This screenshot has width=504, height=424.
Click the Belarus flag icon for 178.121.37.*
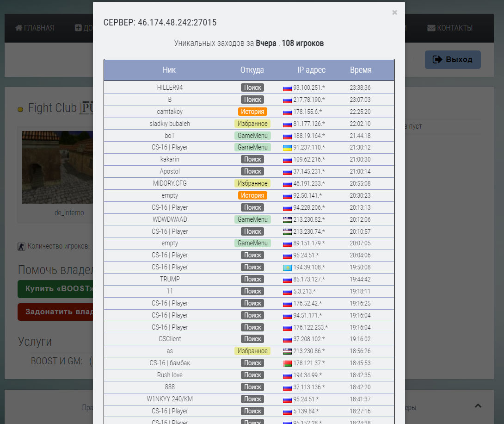287,363
